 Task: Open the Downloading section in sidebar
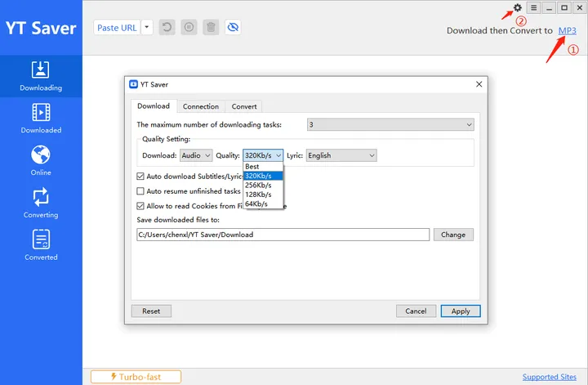[x=41, y=75]
